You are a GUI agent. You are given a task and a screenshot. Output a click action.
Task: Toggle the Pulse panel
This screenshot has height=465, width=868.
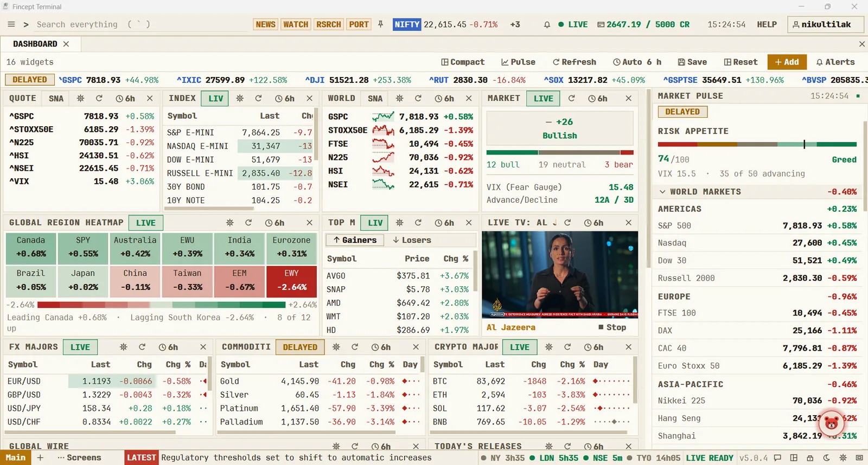(518, 62)
